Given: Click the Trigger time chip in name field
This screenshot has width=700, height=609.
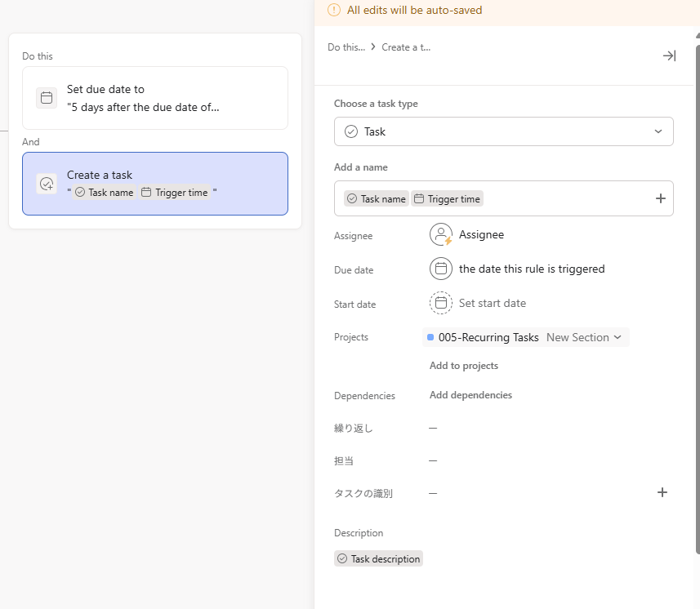Looking at the screenshot, I should click(447, 198).
